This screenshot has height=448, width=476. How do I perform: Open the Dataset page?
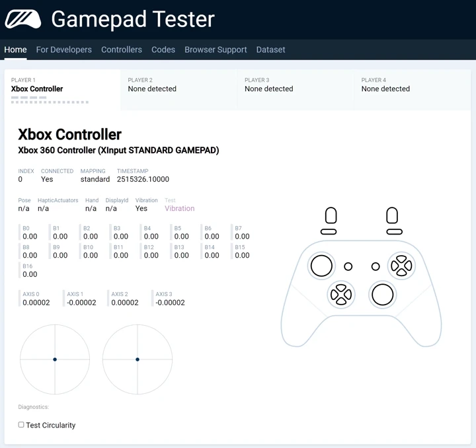click(270, 50)
